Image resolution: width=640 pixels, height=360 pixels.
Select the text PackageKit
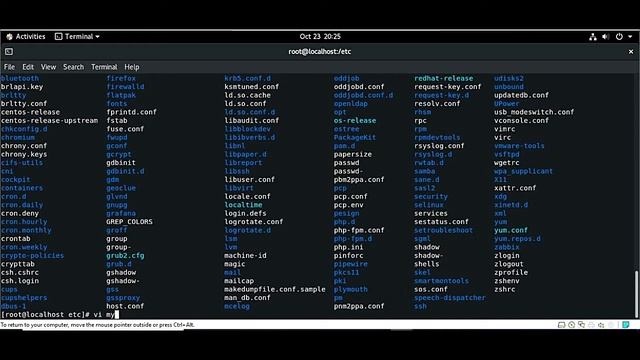coord(355,138)
